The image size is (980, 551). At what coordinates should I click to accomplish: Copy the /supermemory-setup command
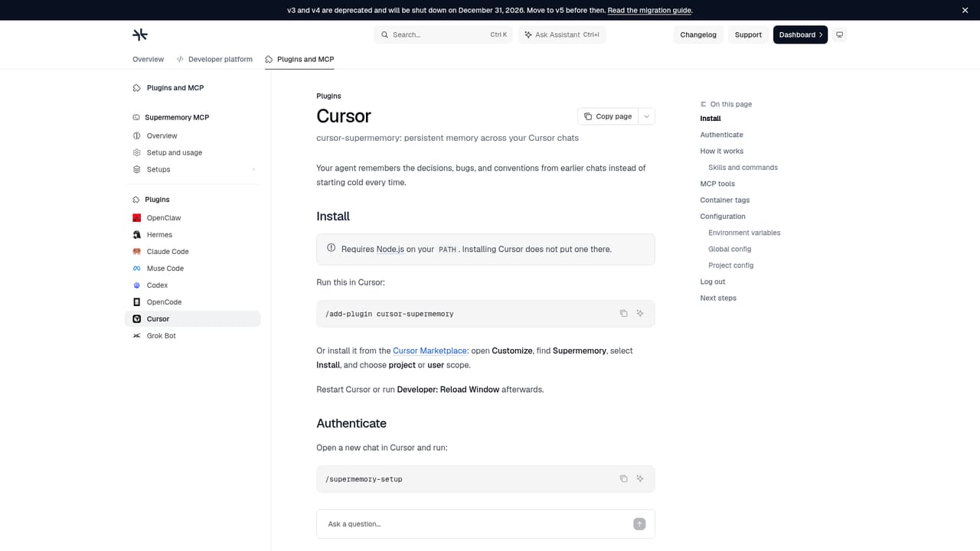(x=623, y=479)
